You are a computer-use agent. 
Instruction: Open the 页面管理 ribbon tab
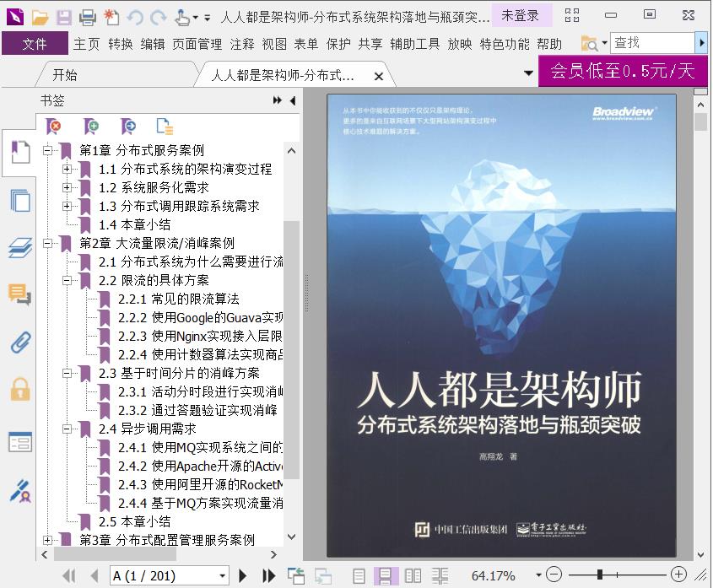pos(197,44)
